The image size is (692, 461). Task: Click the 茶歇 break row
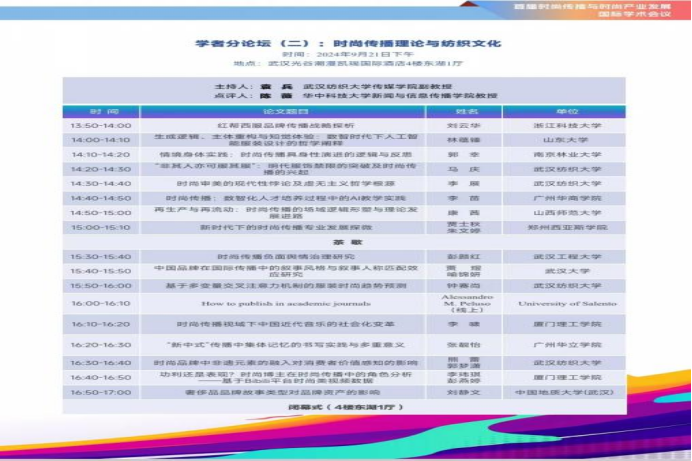pyautogui.click(x=347, y=242)
